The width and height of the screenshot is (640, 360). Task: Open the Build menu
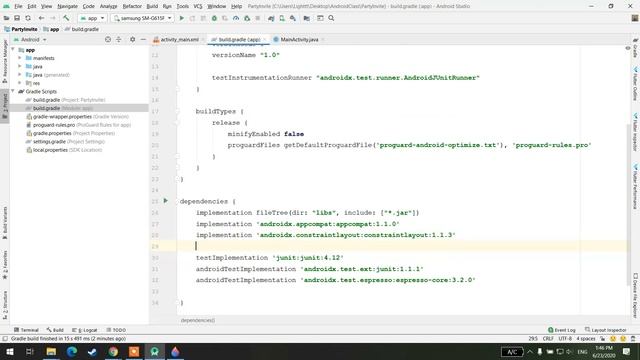(x=152, y=6)
